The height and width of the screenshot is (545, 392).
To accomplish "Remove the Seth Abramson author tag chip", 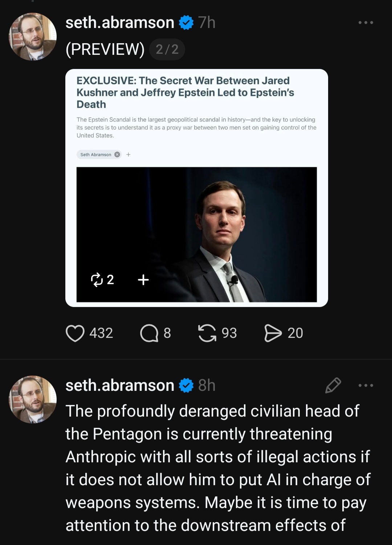I will [117, 155].
